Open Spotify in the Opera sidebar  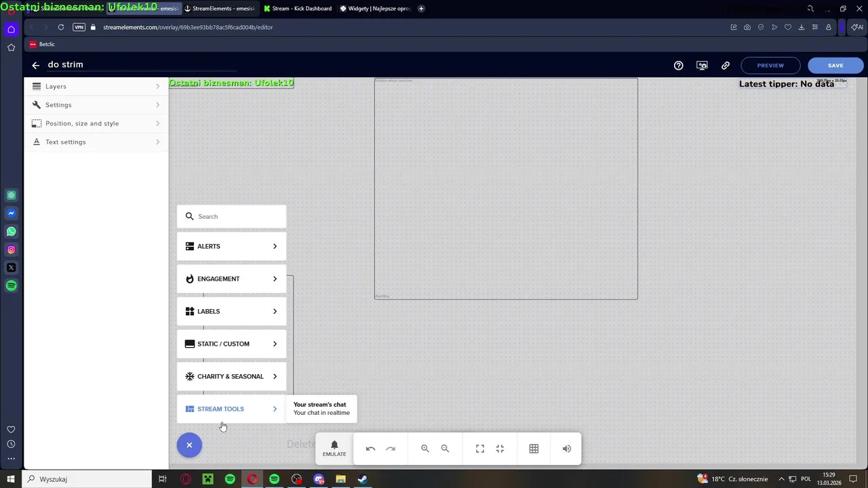[x=11, y=286]
